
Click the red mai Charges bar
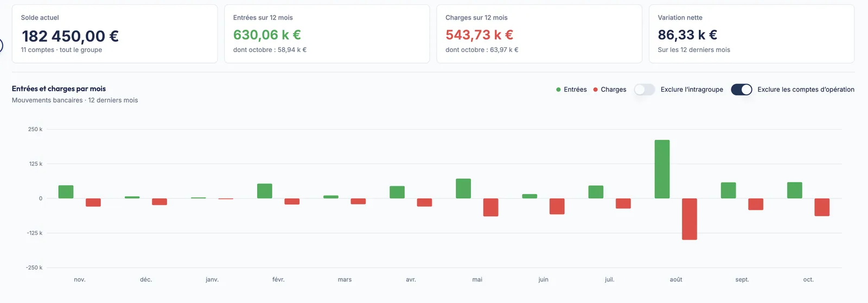tap(491, 207)
